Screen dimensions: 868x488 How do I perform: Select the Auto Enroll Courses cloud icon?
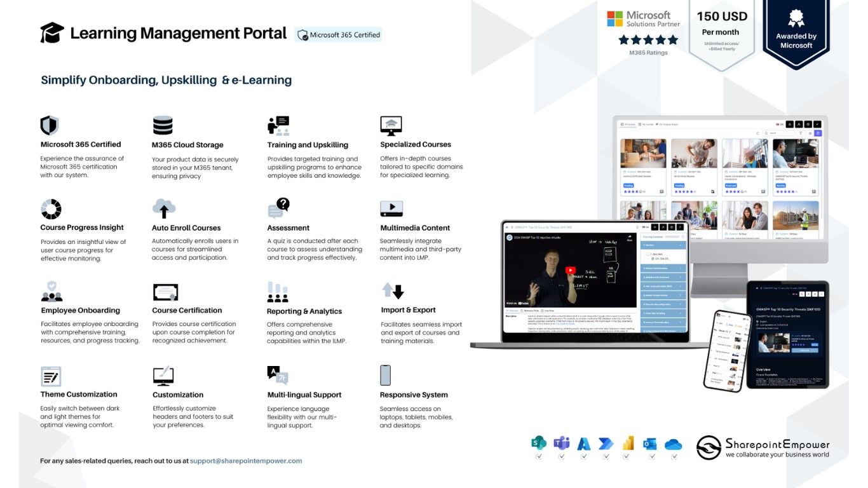tap(163, 208)
